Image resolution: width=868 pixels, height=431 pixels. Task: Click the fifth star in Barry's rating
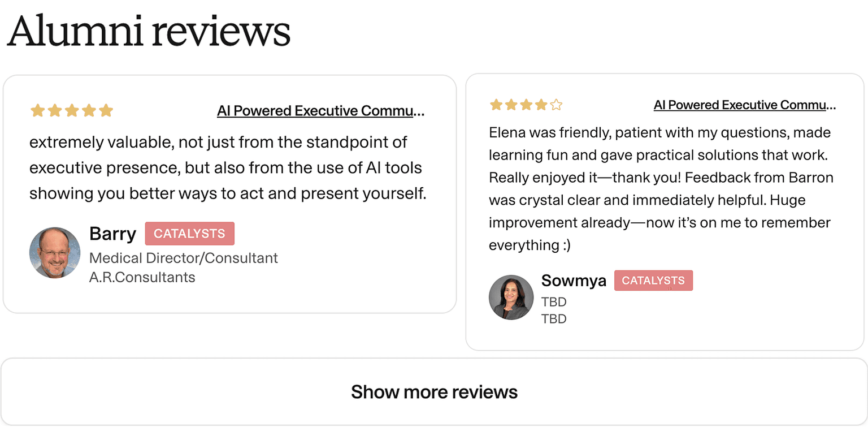[x=106, y=110]
